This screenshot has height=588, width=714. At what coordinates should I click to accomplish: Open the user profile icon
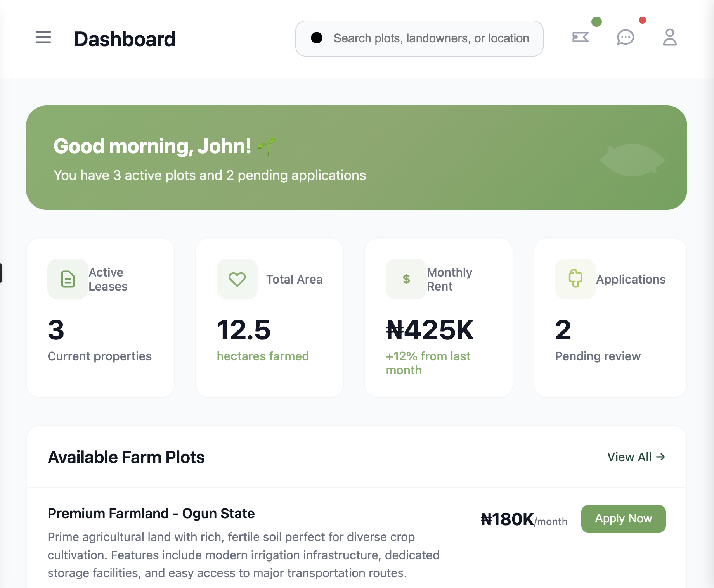669,37
